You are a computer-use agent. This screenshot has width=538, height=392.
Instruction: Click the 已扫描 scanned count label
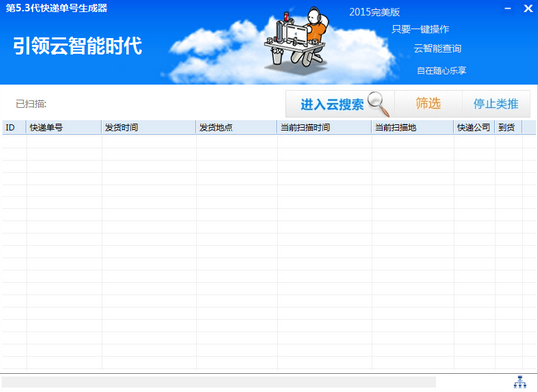31,104
